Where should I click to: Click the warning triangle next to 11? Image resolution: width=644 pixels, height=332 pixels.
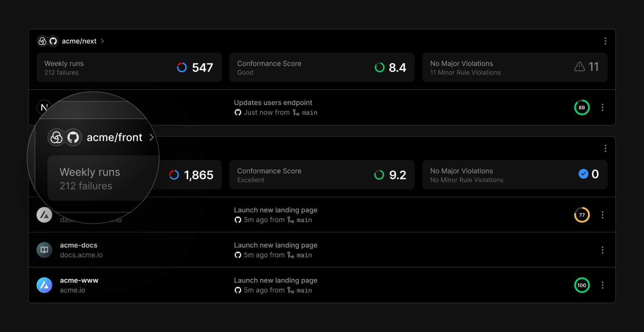click(x=579, y=67)
